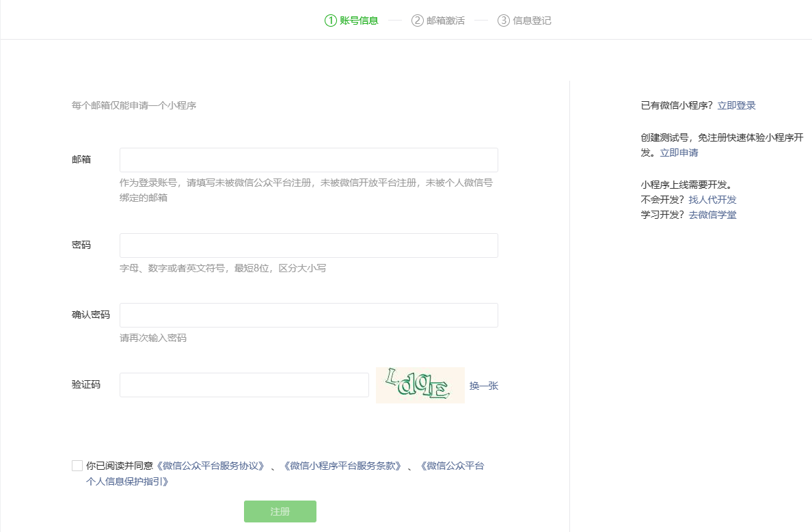Focus the 密码 password input field

point(309,245)
